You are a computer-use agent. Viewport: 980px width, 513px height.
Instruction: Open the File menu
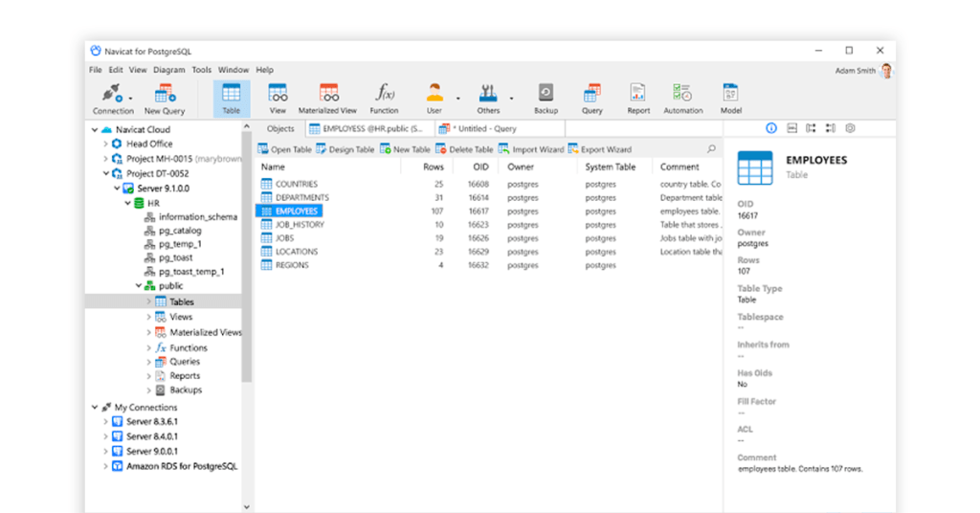point(95,70)
